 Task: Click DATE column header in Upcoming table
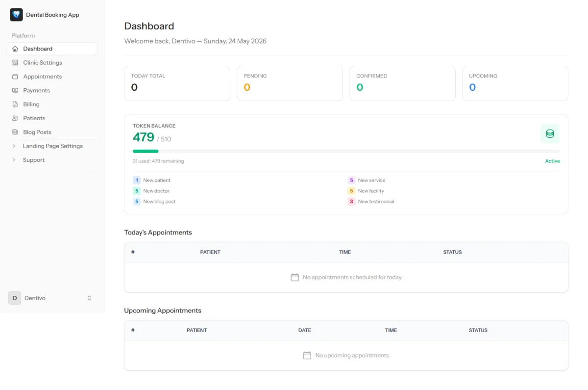[x=305, y=330]
